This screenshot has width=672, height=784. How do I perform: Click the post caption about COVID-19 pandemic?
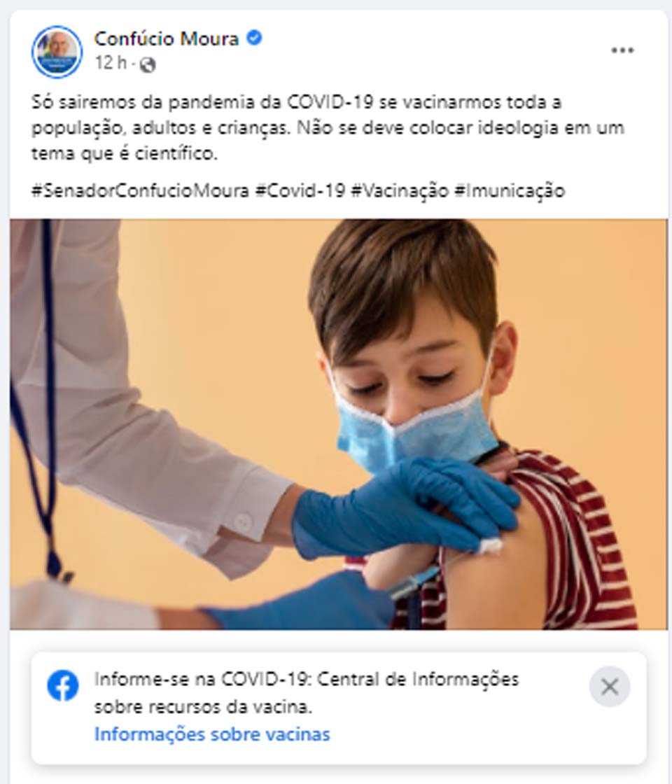point(328,127)
